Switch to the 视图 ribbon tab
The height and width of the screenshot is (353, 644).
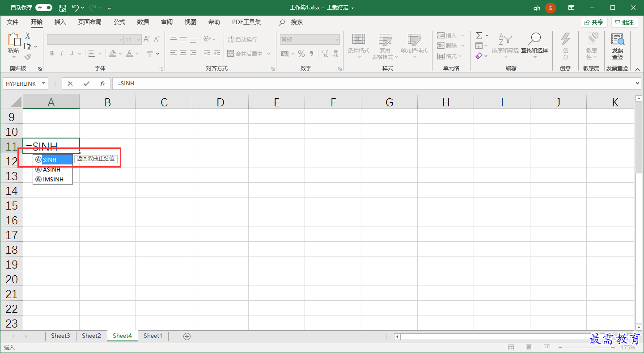(191, 22)
